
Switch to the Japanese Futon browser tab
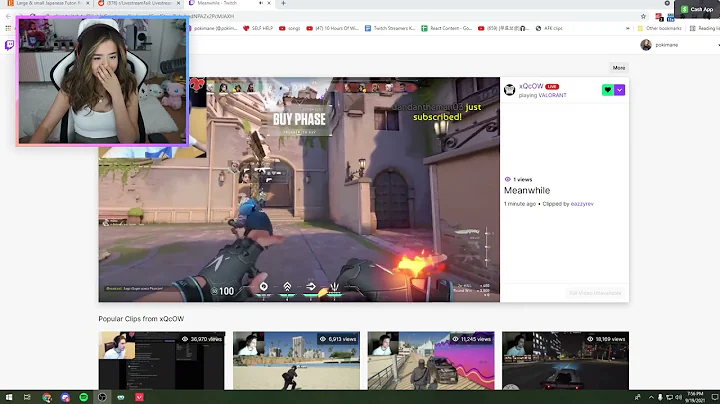(x=48, y=3)
